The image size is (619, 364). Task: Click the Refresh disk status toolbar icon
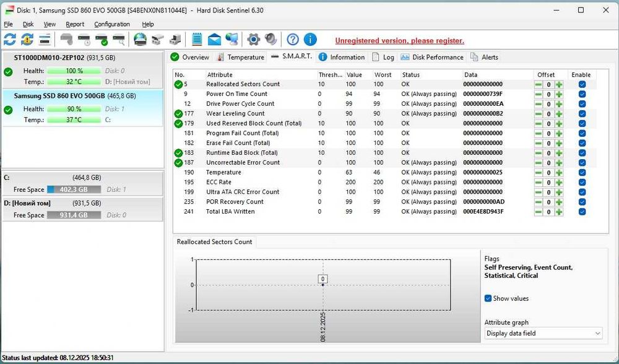pos(10,40)
